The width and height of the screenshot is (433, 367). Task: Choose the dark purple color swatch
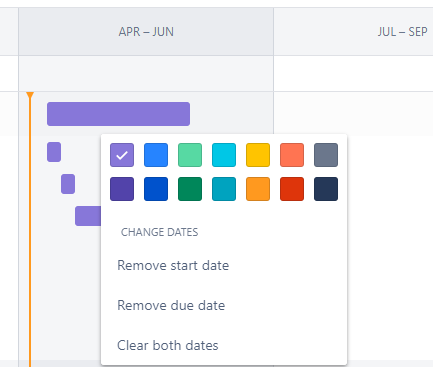pyautogui.click(x=122, y=189)
